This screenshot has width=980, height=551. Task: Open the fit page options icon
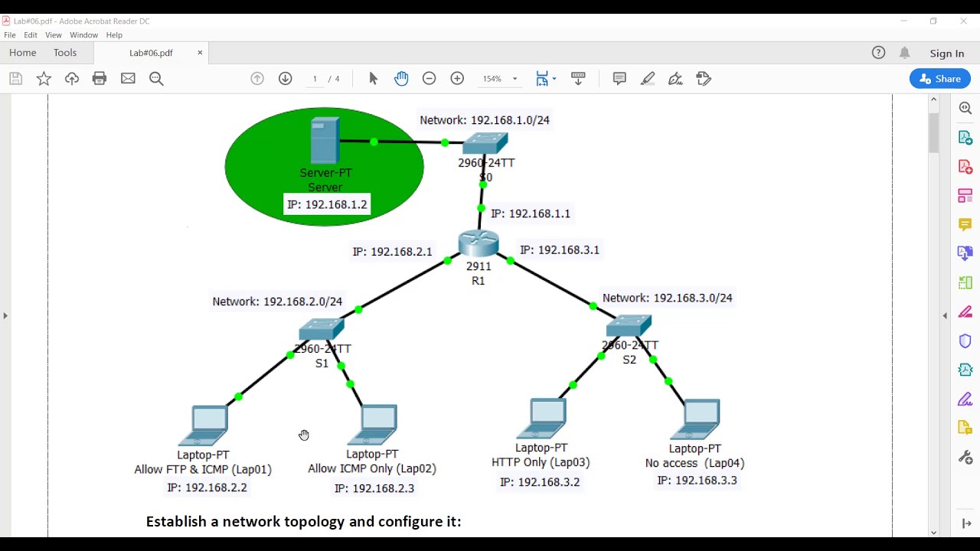pos(542,78)
